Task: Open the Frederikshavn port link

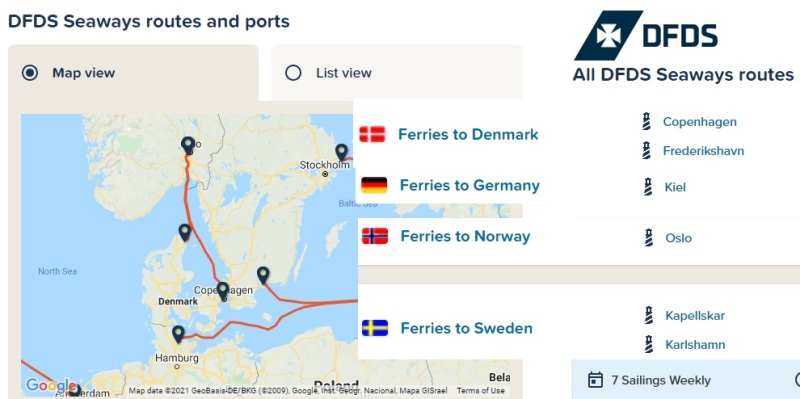Action: click(703, 151)
